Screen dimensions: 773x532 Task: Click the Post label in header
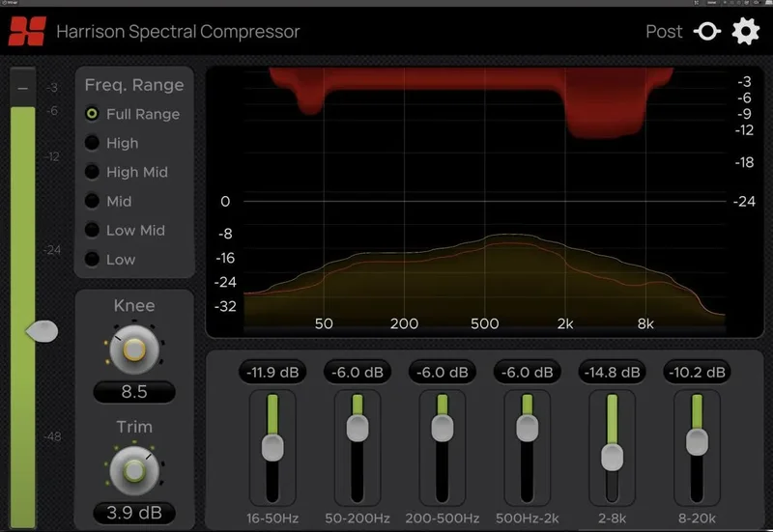[664, 32]
